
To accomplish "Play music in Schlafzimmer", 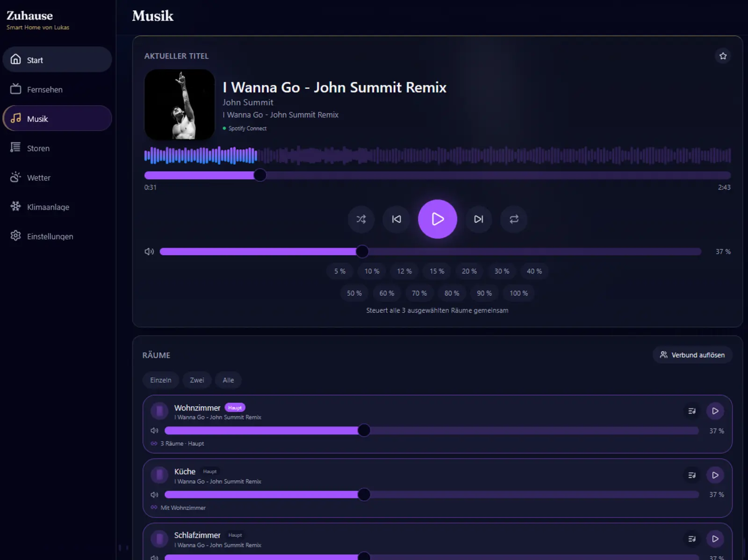I will (x=715, y=538).
